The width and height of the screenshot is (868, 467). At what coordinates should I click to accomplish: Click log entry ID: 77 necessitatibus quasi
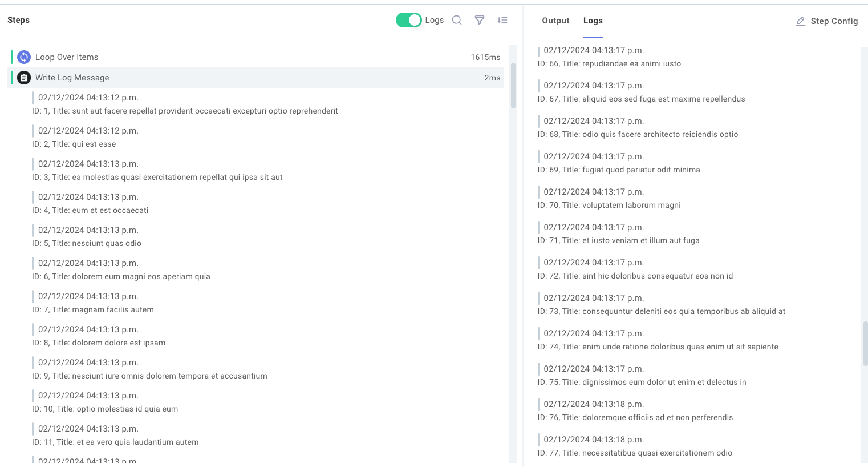point(635,453)
